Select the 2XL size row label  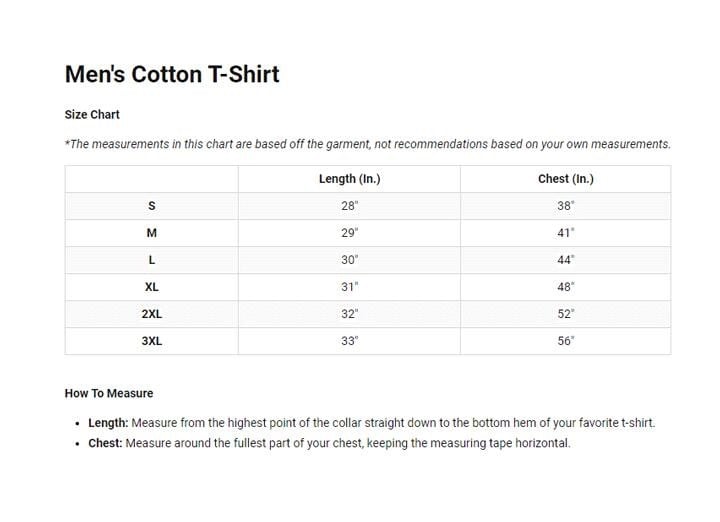(x=152, y=314)
